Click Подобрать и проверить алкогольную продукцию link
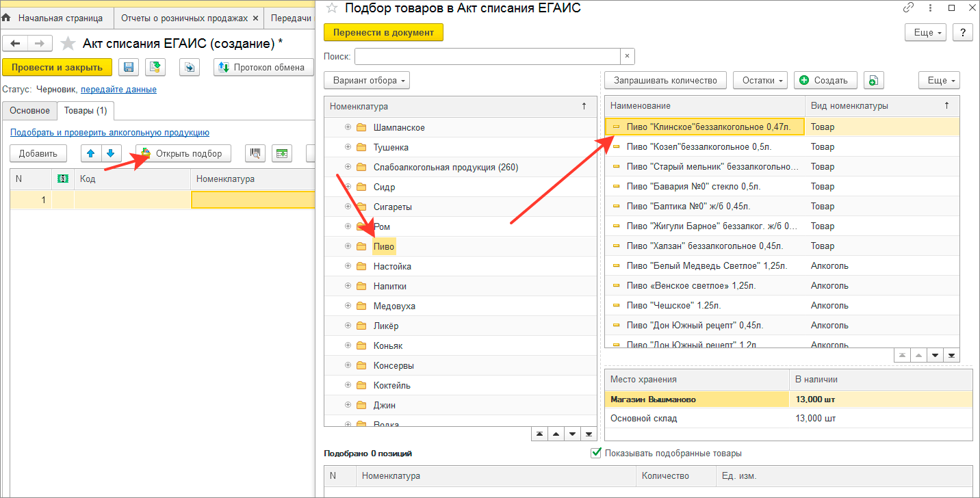The height and width of the screenshot is (498, 980). [x=109, y=133]
